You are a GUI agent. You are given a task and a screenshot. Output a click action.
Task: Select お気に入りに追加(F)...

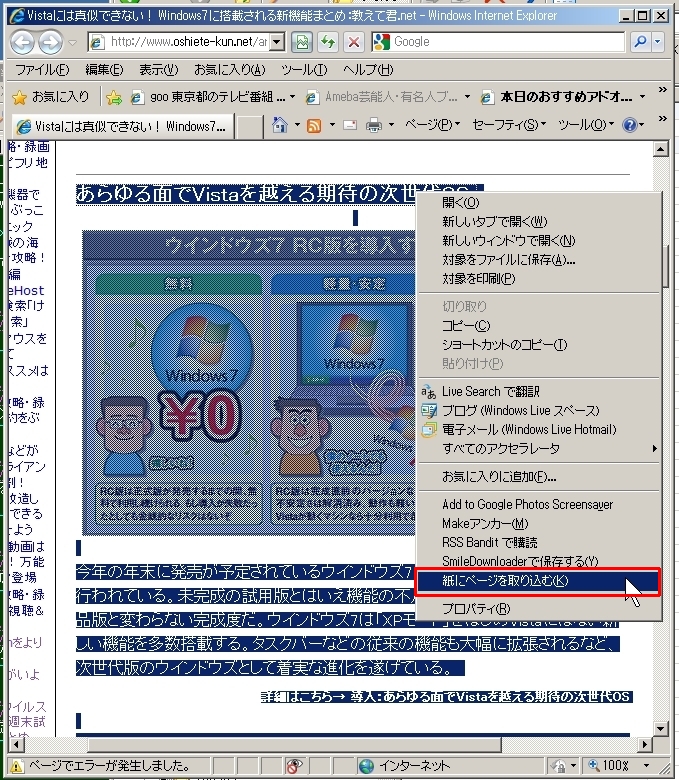tap(539, 477)
